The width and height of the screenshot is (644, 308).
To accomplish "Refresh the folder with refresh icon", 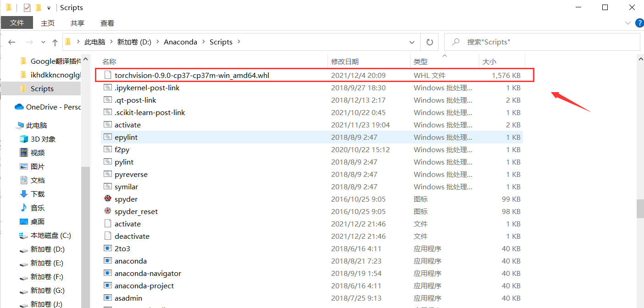I will click(x=429, y=42).
